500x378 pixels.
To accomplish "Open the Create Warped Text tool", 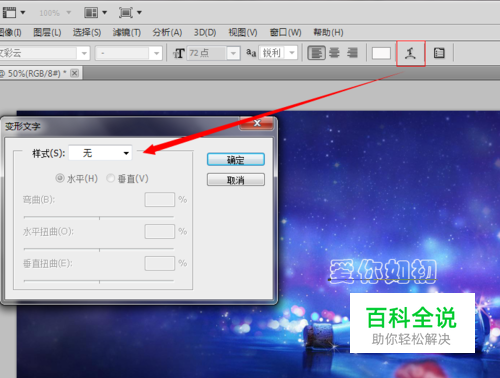I will point(410,53).
